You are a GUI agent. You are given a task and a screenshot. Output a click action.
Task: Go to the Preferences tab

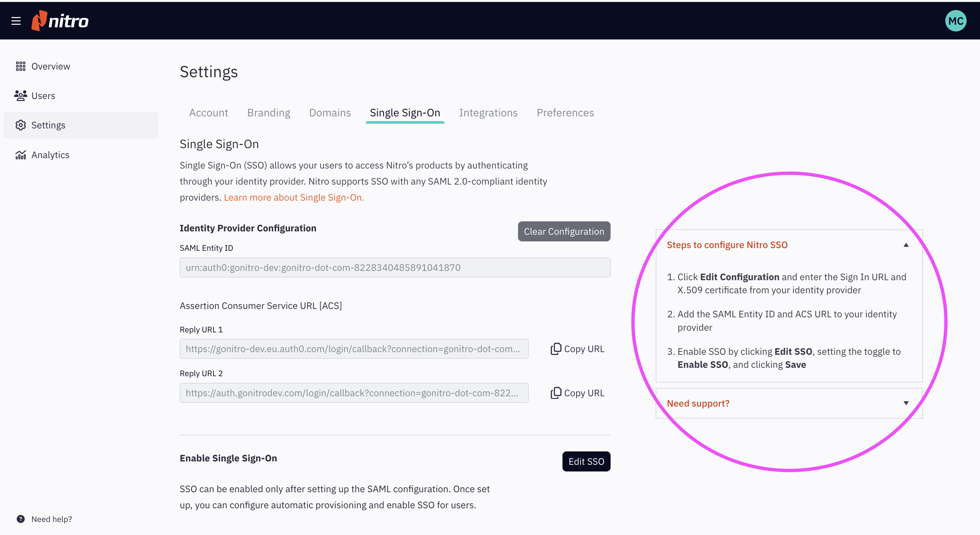tap(565, 113)
